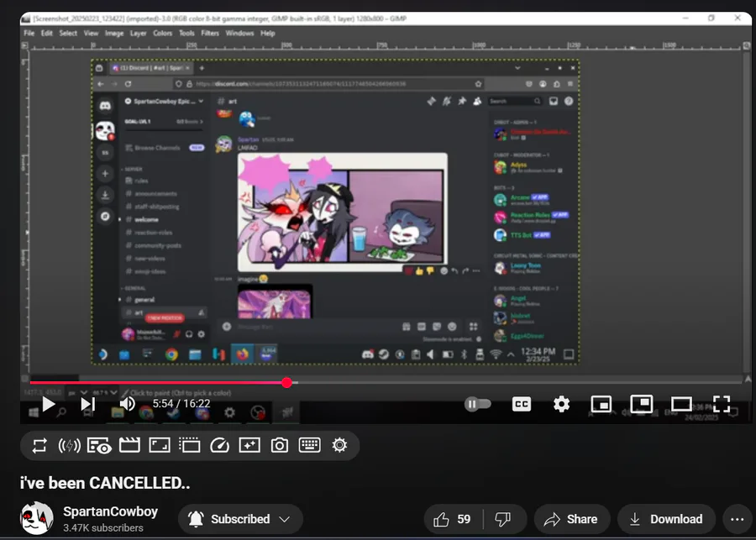Viewport: 756px width, 540px height.
Task: Open video filters sparkle icon
Action: coord(249,445)
